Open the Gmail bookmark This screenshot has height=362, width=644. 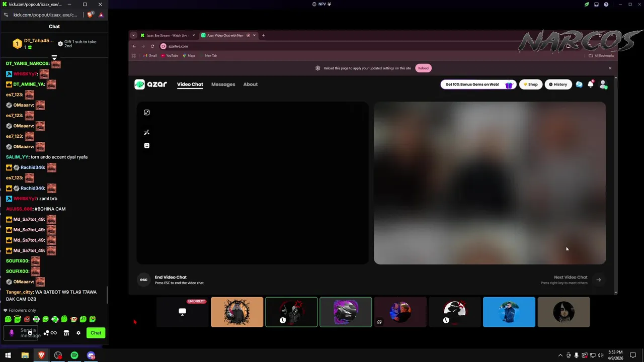pyautogui.click(x=150, y=56)
